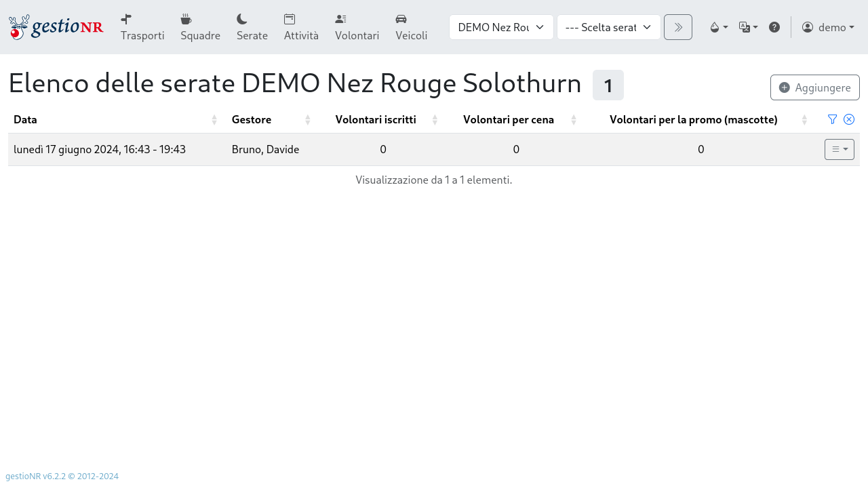The width and height of the screenshot is (868, 488).
Task: Open the Scelta serata dropdown
Action: [608, 27]
